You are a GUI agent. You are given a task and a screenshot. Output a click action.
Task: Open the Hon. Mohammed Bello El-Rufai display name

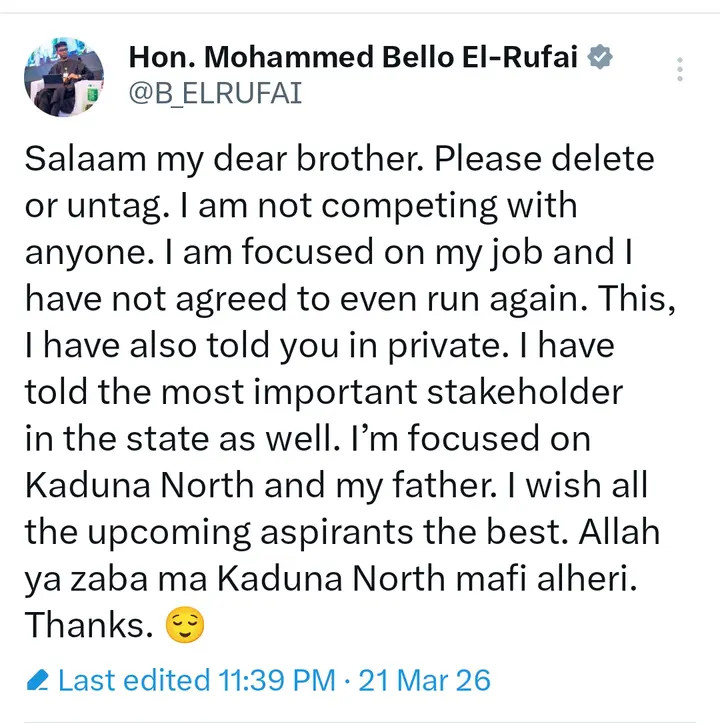coord(355,58)
